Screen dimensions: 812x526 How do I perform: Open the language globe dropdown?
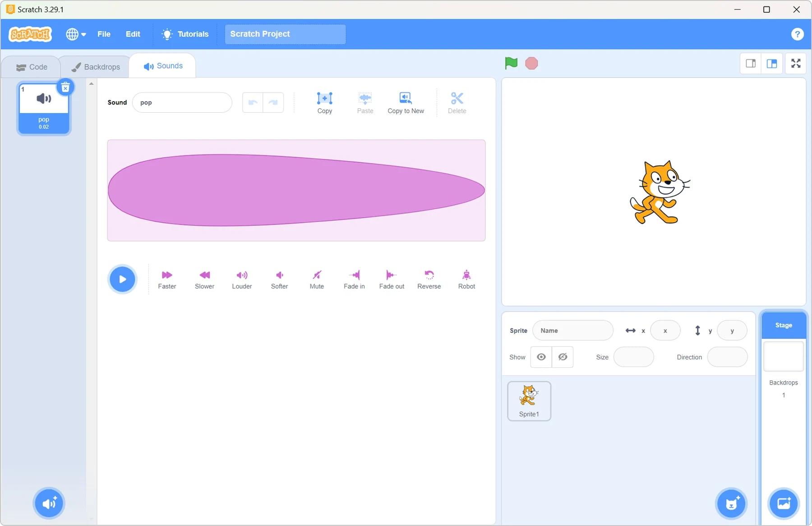click(x=76, y=34)
